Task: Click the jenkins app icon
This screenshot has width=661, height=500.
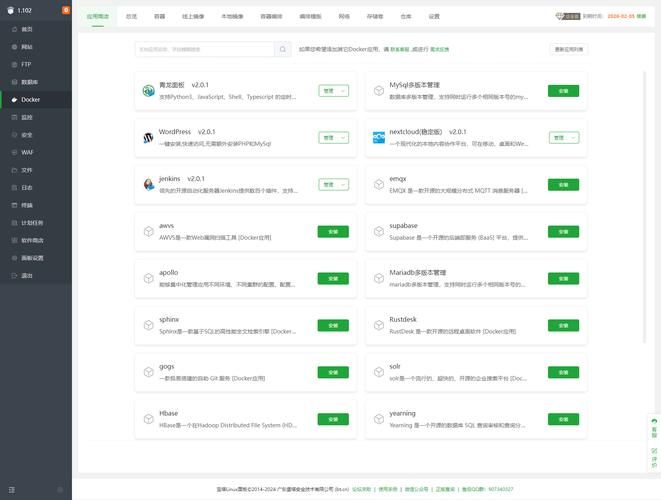Action: coord(148,185)
